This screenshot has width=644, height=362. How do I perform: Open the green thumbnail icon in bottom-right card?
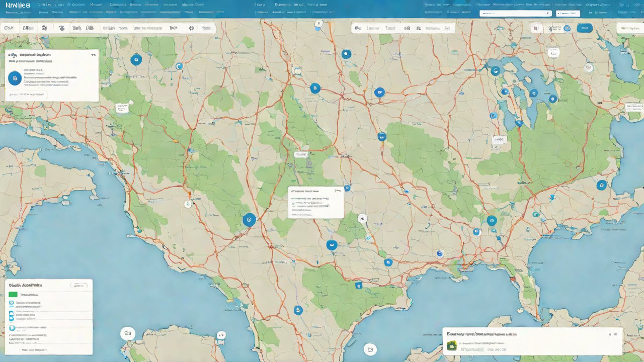[x=452, y=345]
